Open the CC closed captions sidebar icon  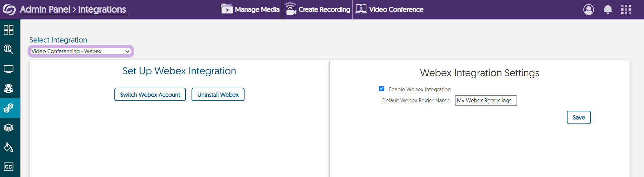tap(8, 167)
